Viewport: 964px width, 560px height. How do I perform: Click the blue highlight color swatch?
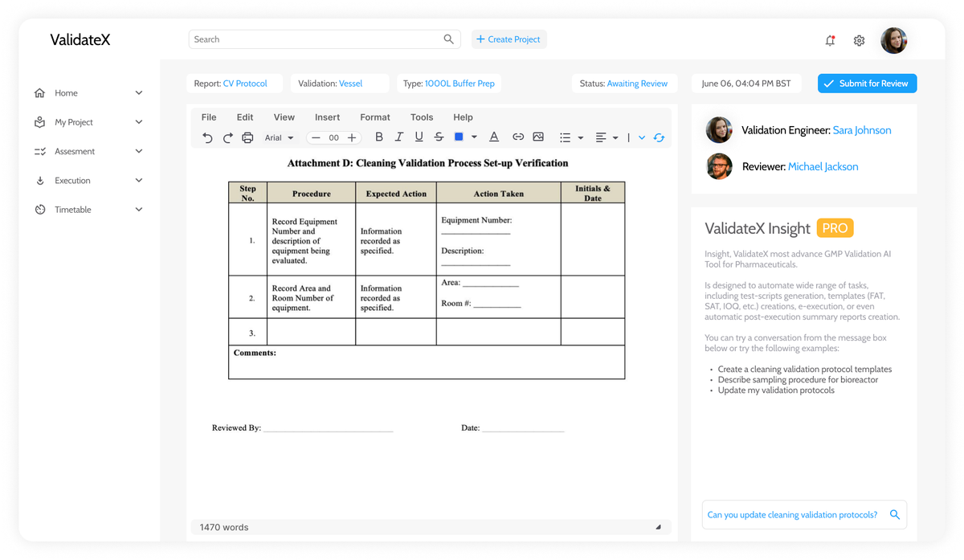[459, 137]
